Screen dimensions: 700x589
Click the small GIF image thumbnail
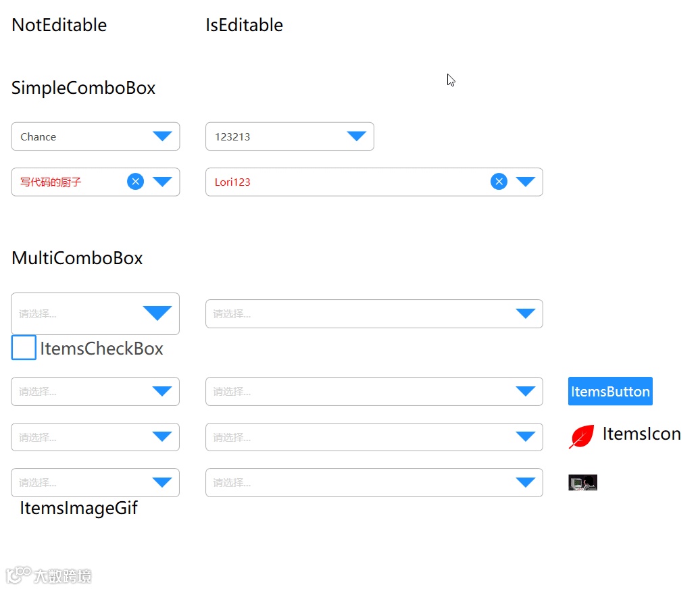(x=582, y=482)
